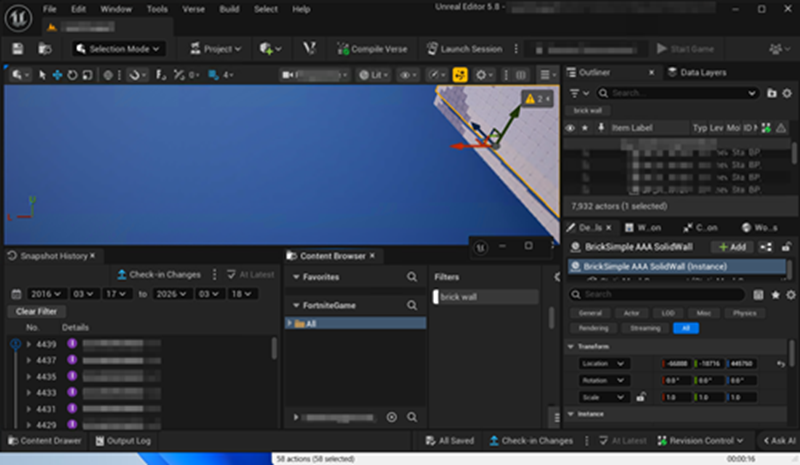Image resolution: width=800 pixels, height=465 pixels.
Task: Toggle the brick wall filter checkbox in Filters
Action: [x=436, y=297]
